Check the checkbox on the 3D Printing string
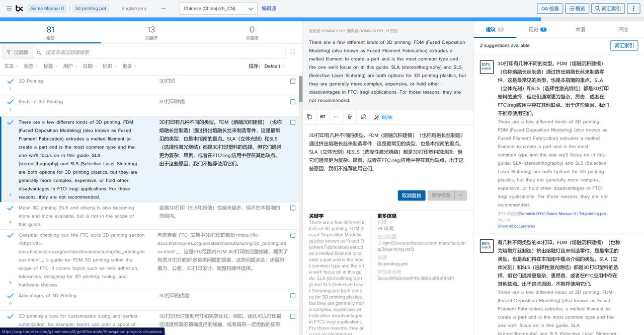 tap(292, 81)
